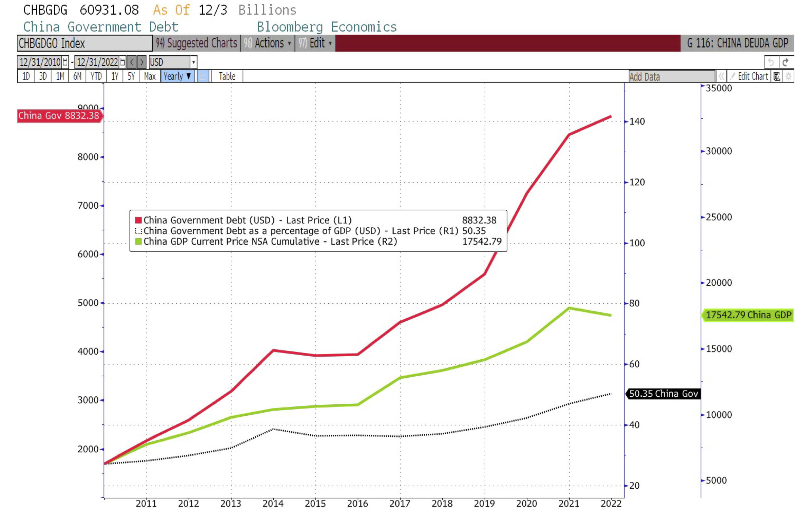Click the CHBGDGO Index security field

84,43
